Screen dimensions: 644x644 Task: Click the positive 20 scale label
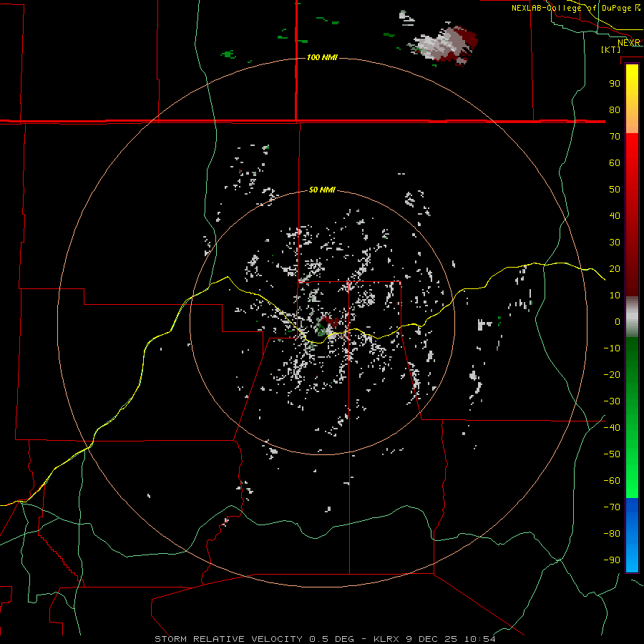click(615, 268)
